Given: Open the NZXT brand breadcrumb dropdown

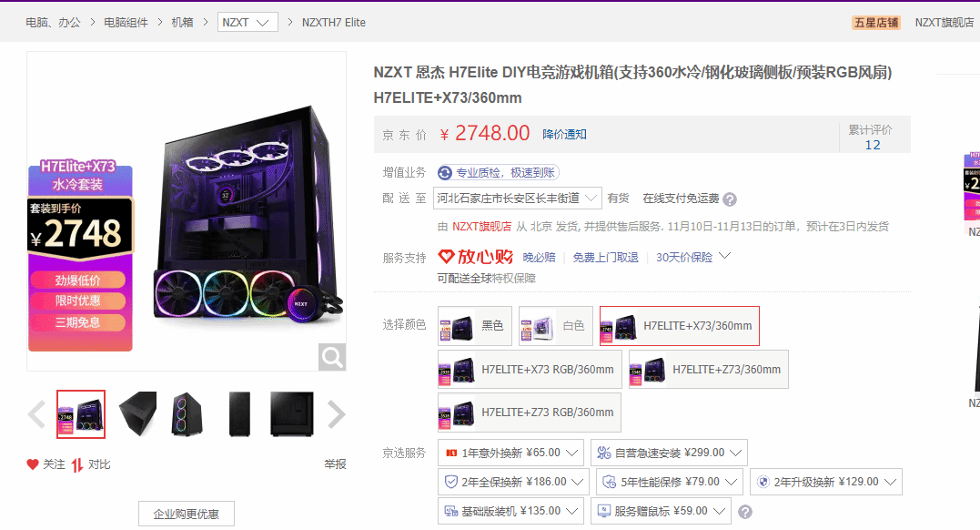Looking at the screenshot, I should (248, 23).
